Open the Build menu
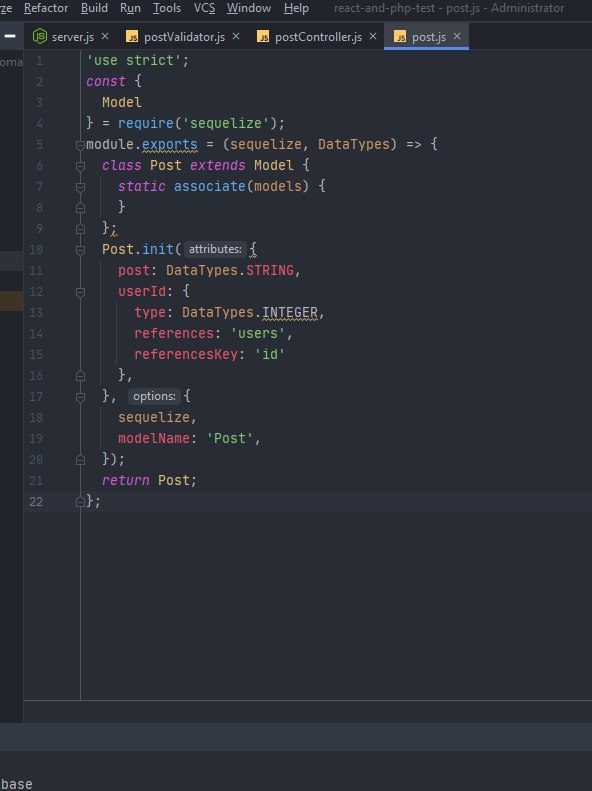The image size is (592, 791). coord(94,8)
